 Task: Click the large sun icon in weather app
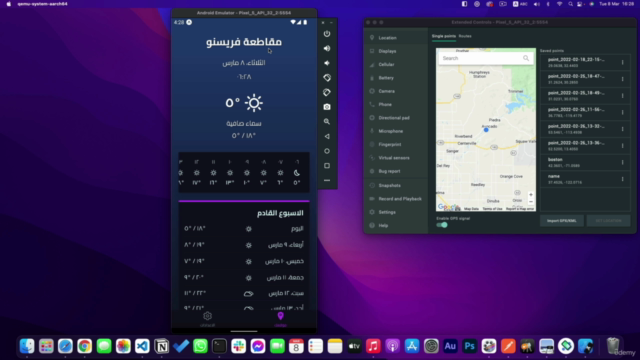pyautogui.click(x=254, y=103)
